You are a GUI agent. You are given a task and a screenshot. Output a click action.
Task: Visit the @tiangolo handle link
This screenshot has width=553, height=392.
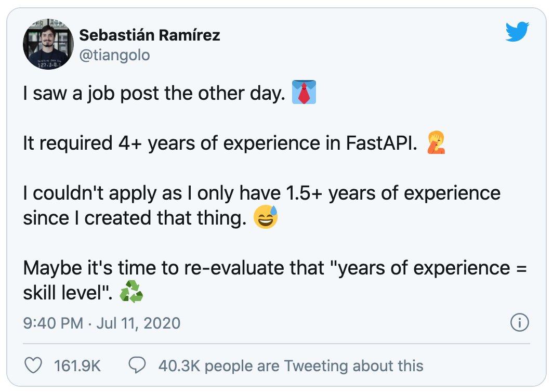point(114,55)
